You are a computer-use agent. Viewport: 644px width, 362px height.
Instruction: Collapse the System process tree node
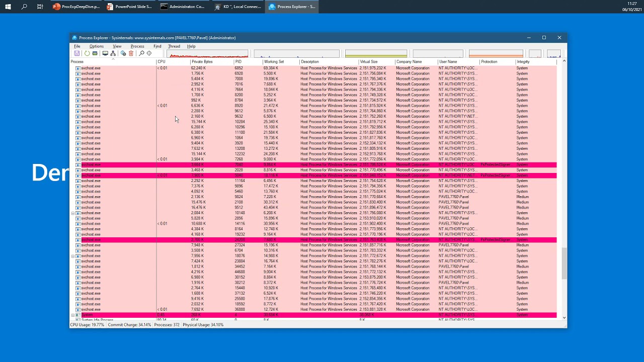(73, 315)
